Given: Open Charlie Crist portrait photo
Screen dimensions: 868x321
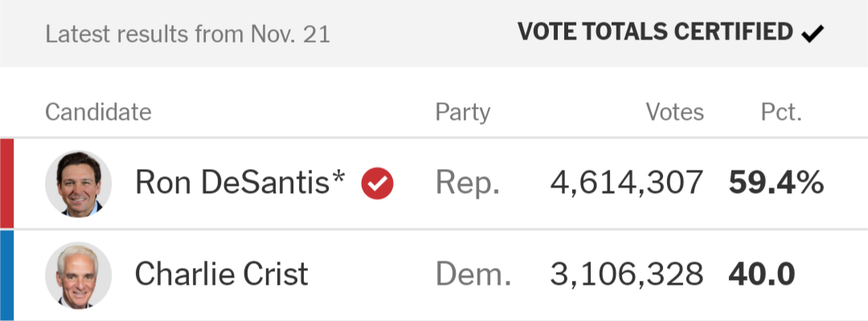Looking at the screenshot, I should 79,275.
